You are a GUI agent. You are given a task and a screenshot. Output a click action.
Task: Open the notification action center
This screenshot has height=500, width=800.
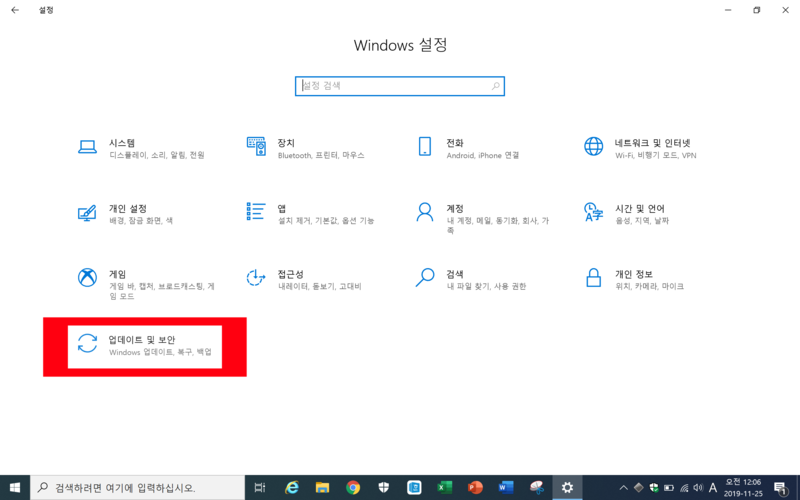780,488
